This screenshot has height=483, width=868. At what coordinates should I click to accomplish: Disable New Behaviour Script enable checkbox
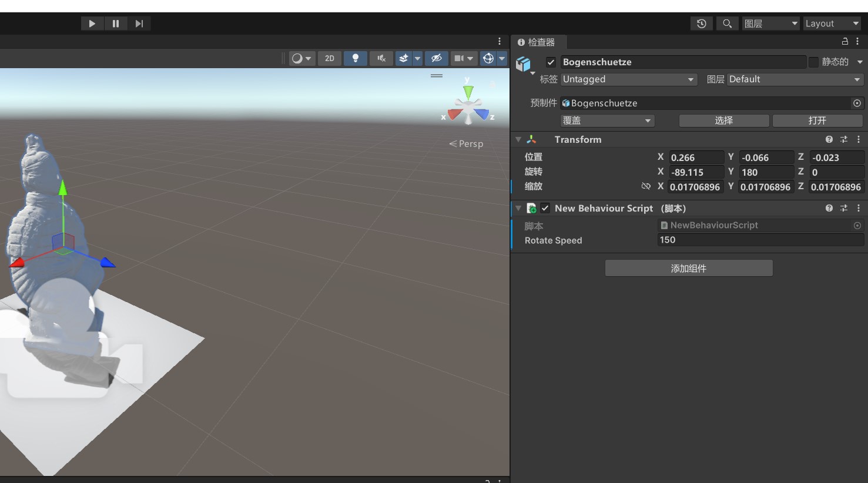pos(545,208)
